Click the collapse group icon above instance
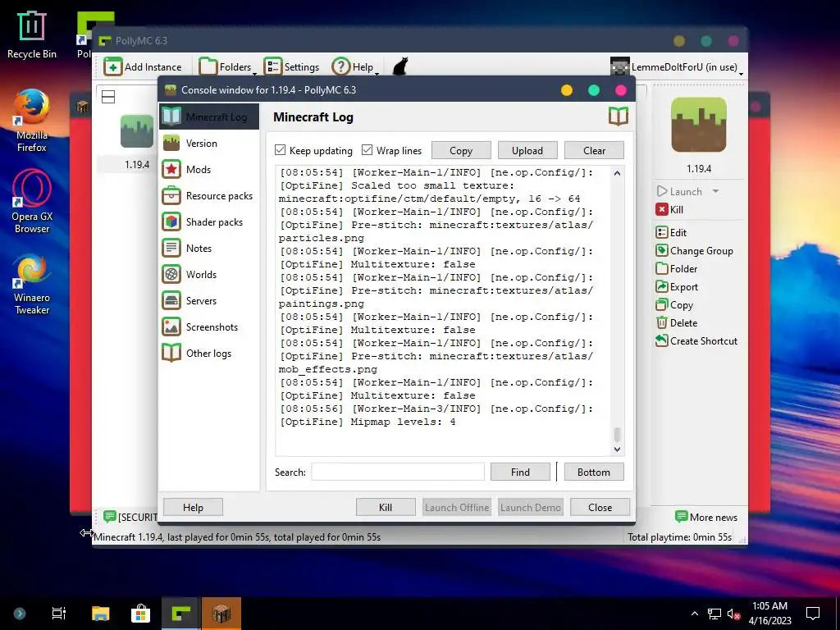This screenshot has height=630, width=840. [x=108, y=97]
